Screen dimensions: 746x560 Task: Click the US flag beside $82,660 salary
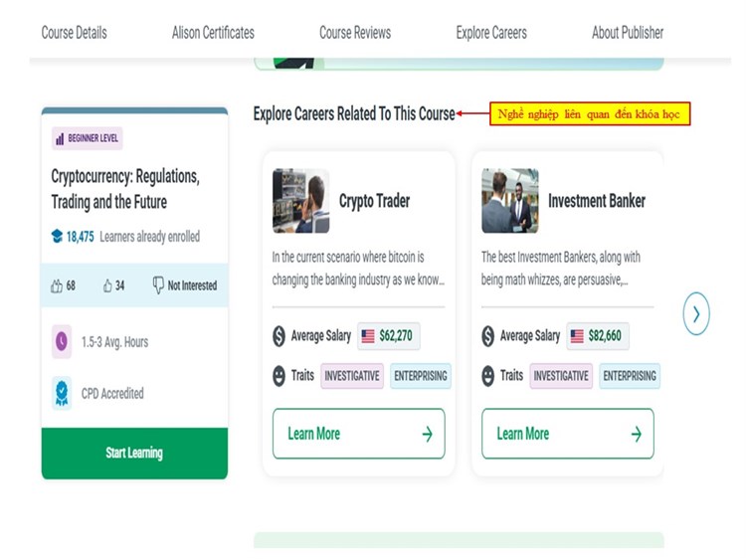577,336
